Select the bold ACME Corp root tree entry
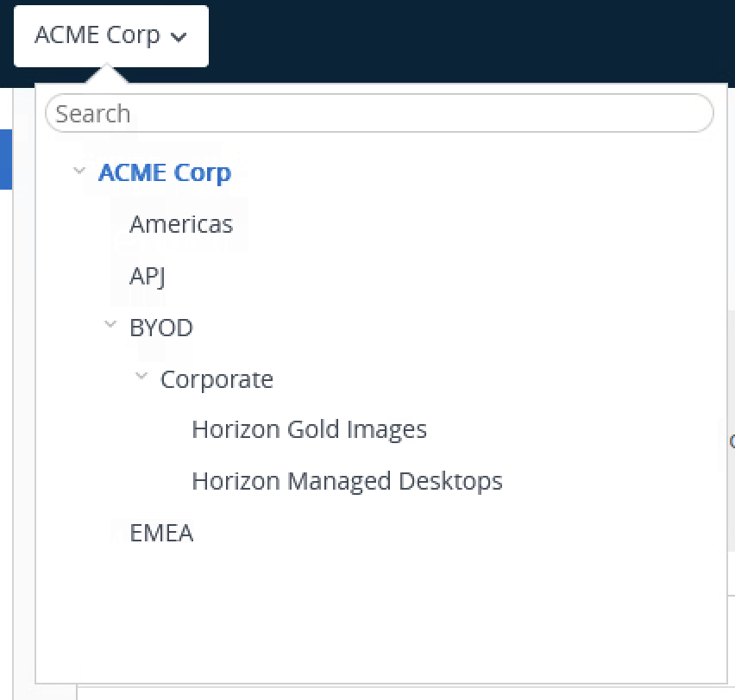735x700 pixels. point(164,172)
